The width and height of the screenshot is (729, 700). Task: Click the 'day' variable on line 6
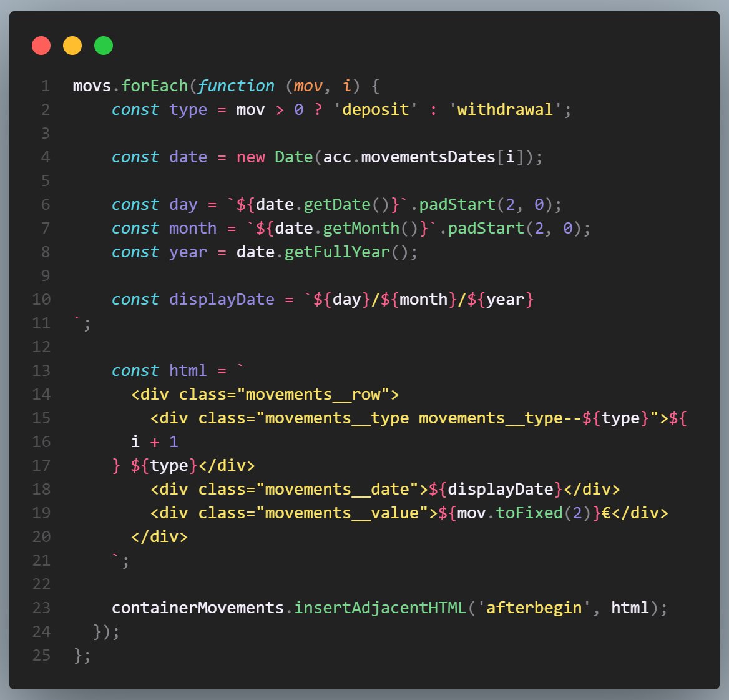point(183,205)
